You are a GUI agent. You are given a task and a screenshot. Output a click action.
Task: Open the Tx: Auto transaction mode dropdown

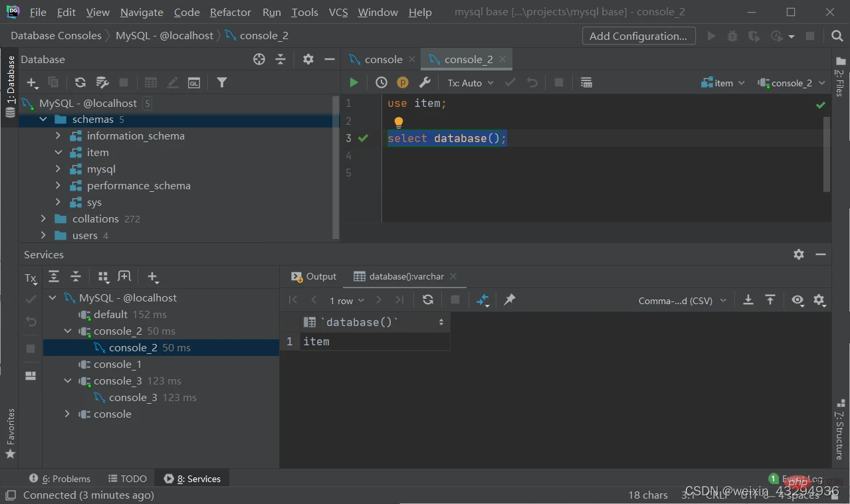(x=471, y=83)
